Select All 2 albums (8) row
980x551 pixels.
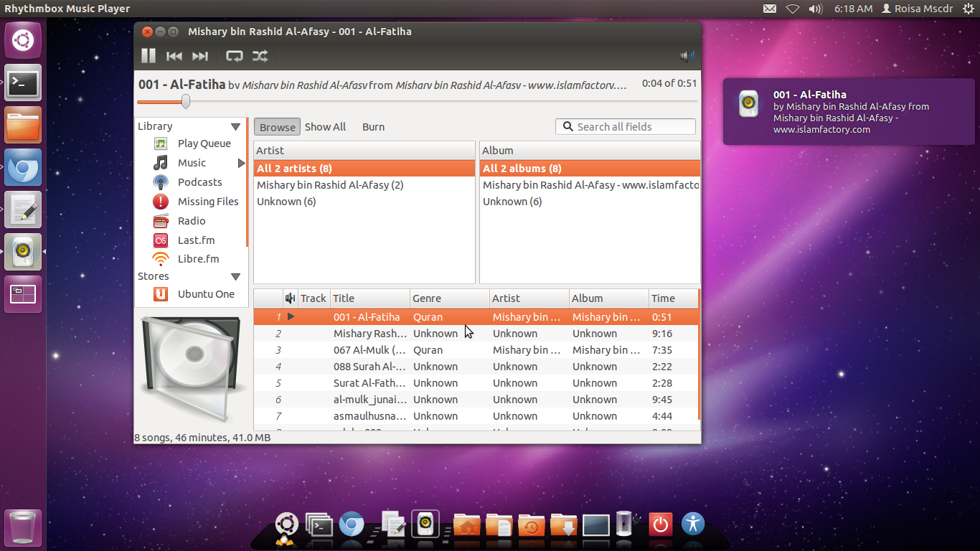tap(590, 169)
